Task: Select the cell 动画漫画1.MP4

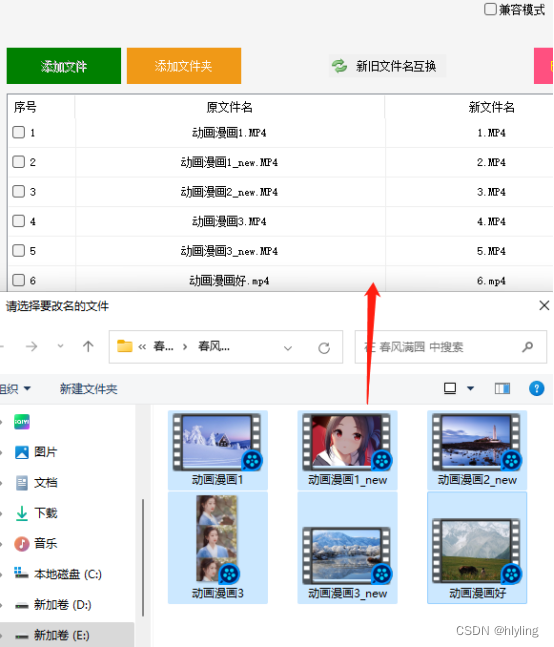Action: coord(229,133)
